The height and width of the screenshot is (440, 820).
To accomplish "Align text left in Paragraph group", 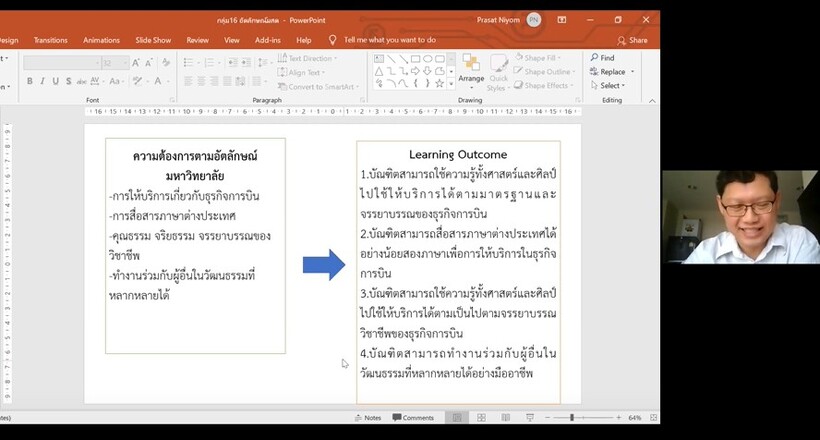I will point(188,81).
